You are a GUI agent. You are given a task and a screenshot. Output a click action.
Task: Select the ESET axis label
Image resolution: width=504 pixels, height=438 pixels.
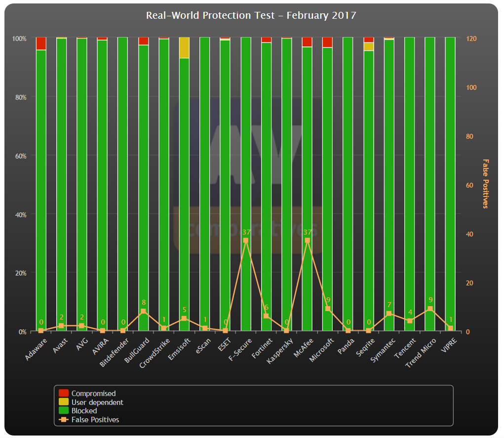point(225,344)
